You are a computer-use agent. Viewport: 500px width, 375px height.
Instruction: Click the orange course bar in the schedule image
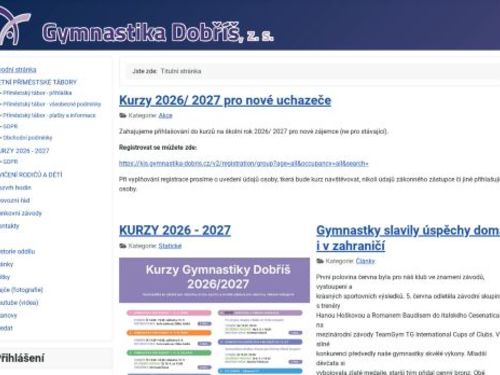tap(169, 332)
